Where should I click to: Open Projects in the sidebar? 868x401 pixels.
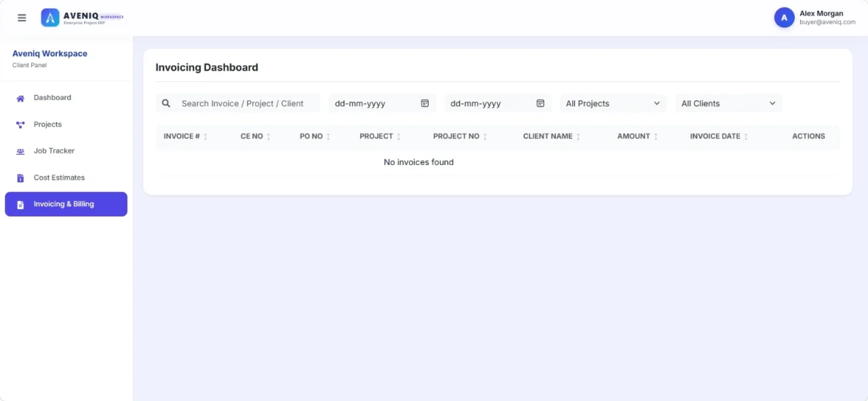pos(66,124)
